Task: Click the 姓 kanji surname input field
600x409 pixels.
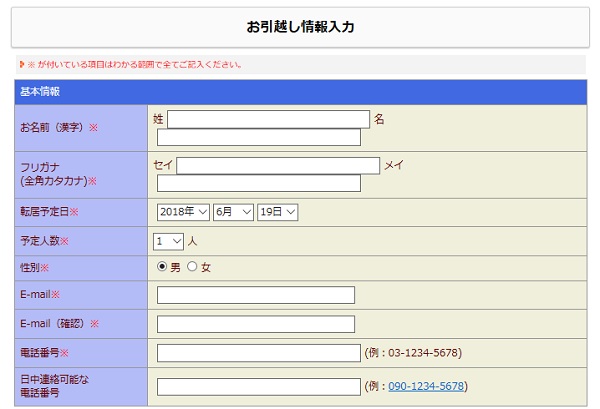Action: coord(268,119)
